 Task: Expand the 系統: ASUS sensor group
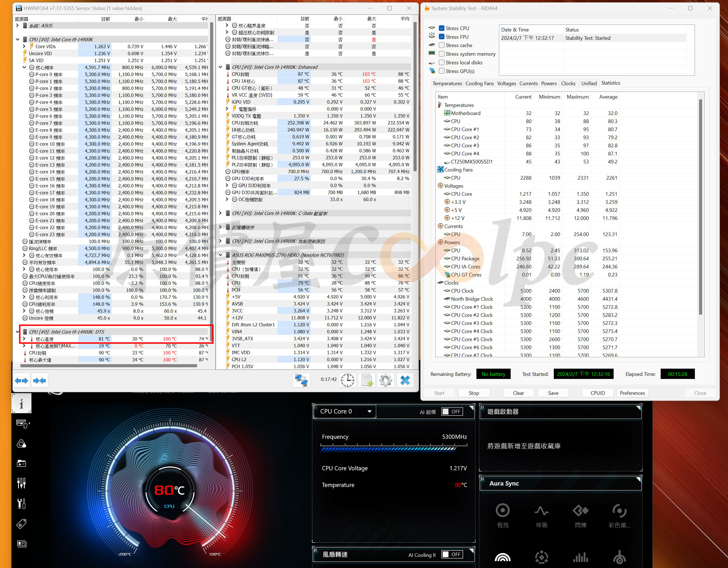click(x=18, y=26)
